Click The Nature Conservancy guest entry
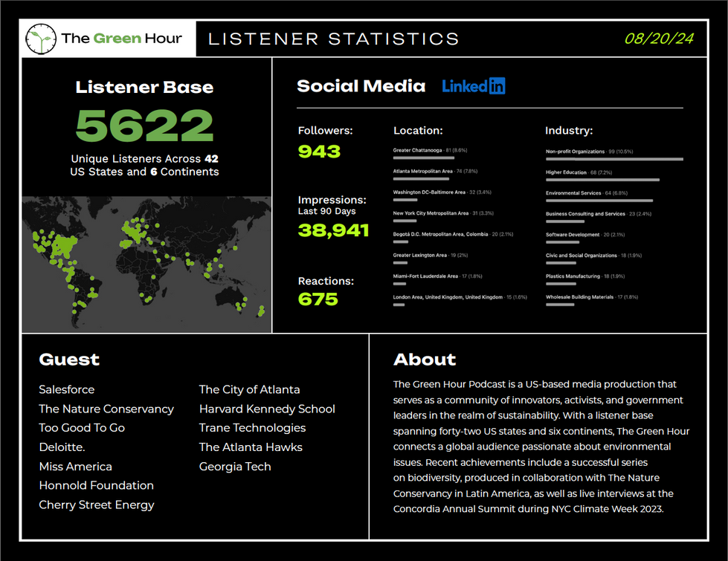 (x=106, y=409)
